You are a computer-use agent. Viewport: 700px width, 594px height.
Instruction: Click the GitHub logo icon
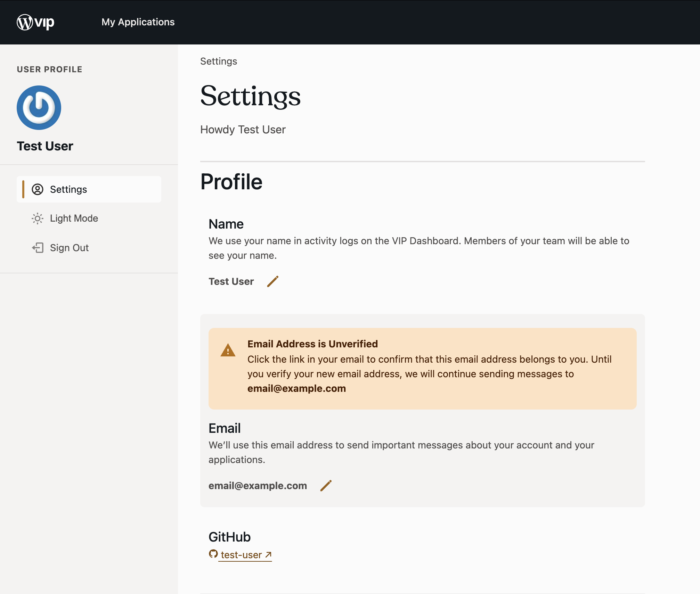pyautogui.click(x=213, y=554)
